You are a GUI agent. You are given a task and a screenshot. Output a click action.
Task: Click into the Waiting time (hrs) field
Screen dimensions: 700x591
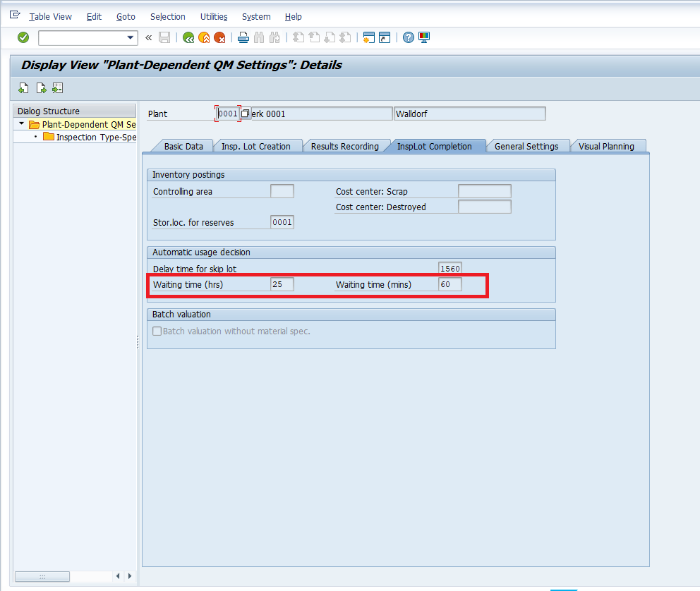pyautogui.click(x=282, y=284)
